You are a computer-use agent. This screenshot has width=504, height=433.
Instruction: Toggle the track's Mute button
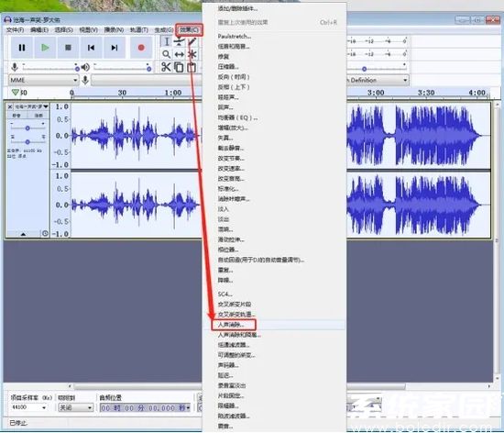pos(16,116)
